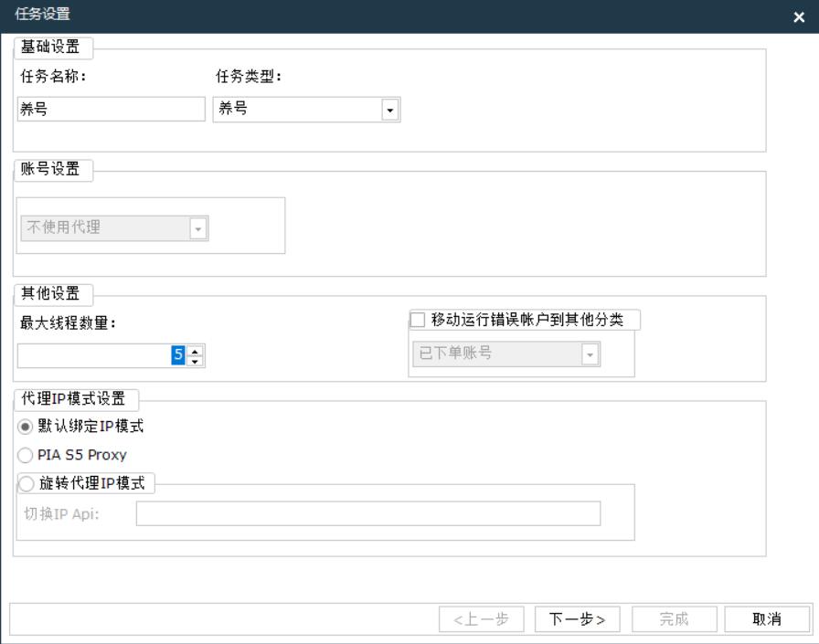Select 默认绑定IP模式 radio button
Viewport: 819px width, 644px height.
click(26, 427)
